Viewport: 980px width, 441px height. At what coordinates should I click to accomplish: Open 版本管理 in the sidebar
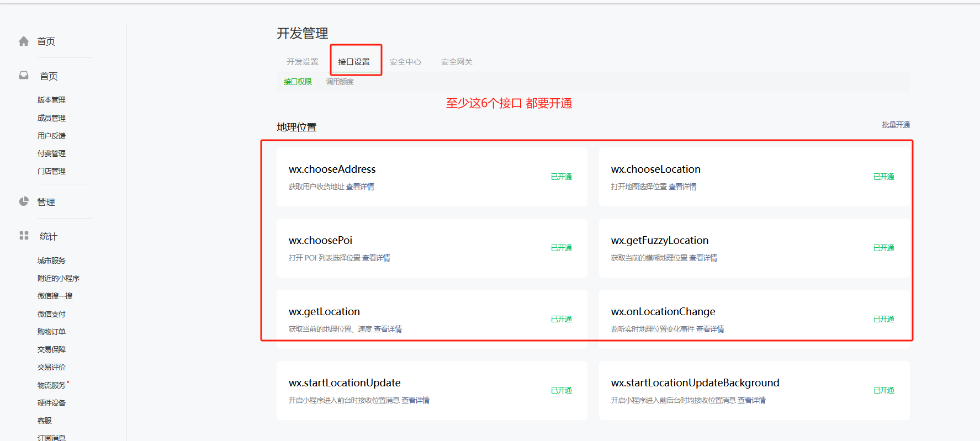click(x=51, y=100)
